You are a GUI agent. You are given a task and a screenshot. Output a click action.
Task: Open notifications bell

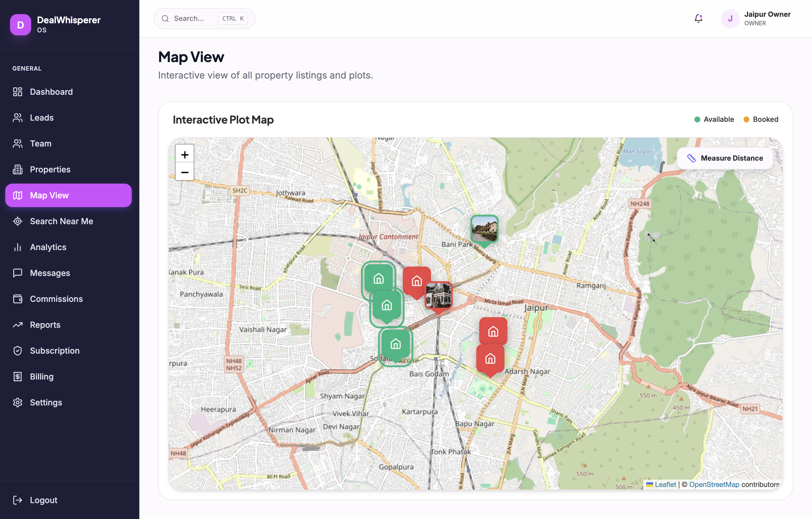pyautogui.click(x=698, y=18)
